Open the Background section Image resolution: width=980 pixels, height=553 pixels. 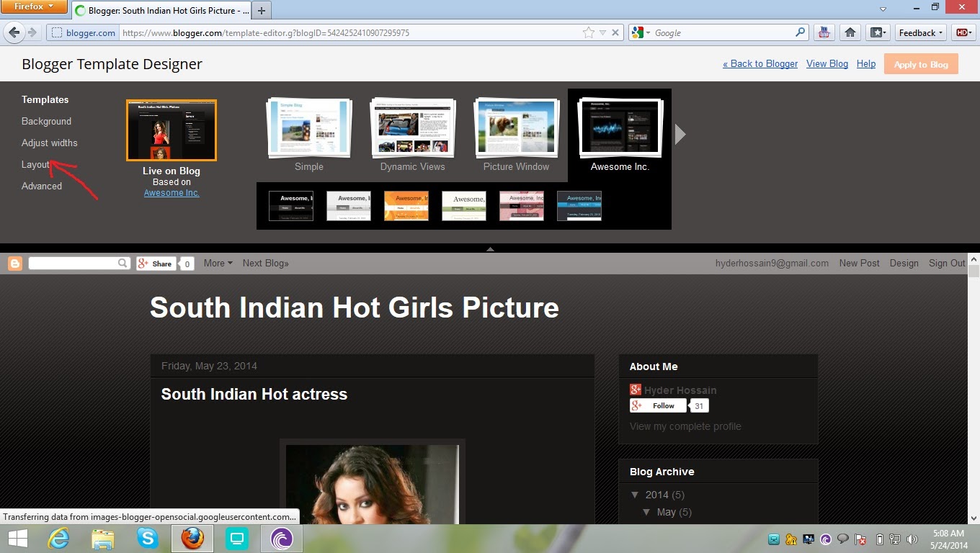(x=46, y=121)
